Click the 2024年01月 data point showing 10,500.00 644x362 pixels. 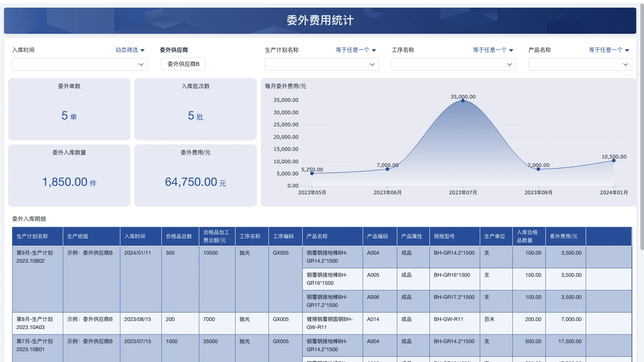click(613, 160)
